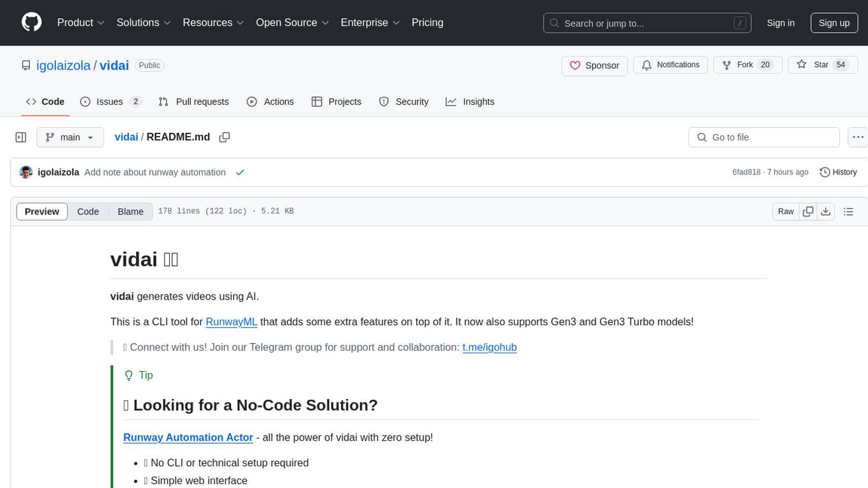Click the Sign up button

834,23
